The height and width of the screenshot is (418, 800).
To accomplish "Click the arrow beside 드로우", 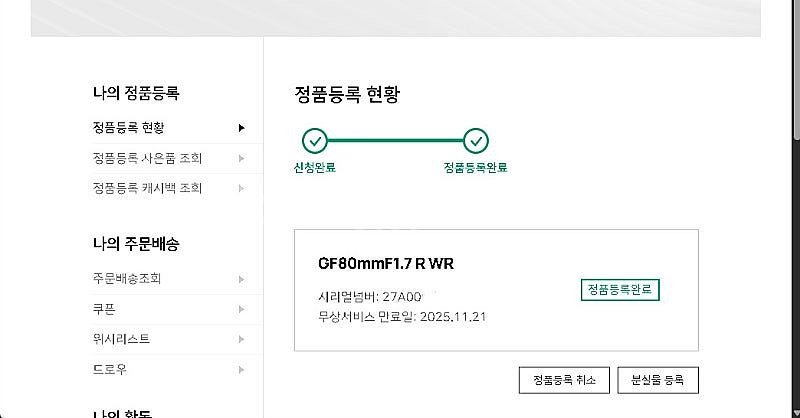I will pyautogui.click(x=241, y=370).
